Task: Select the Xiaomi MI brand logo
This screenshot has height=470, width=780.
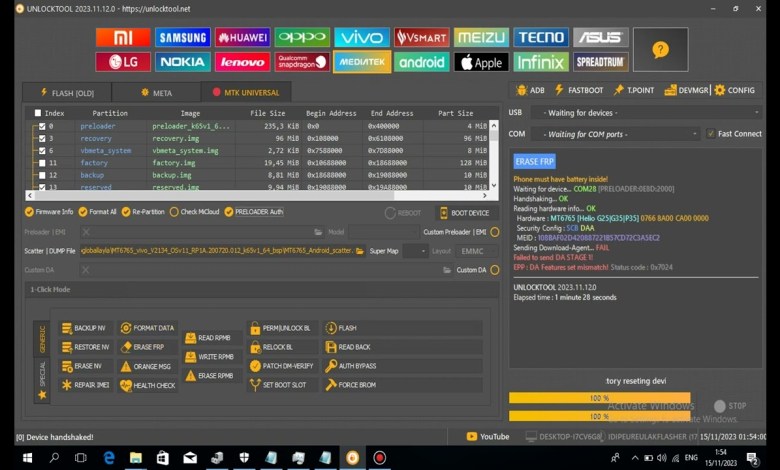Action: [123, 37]
